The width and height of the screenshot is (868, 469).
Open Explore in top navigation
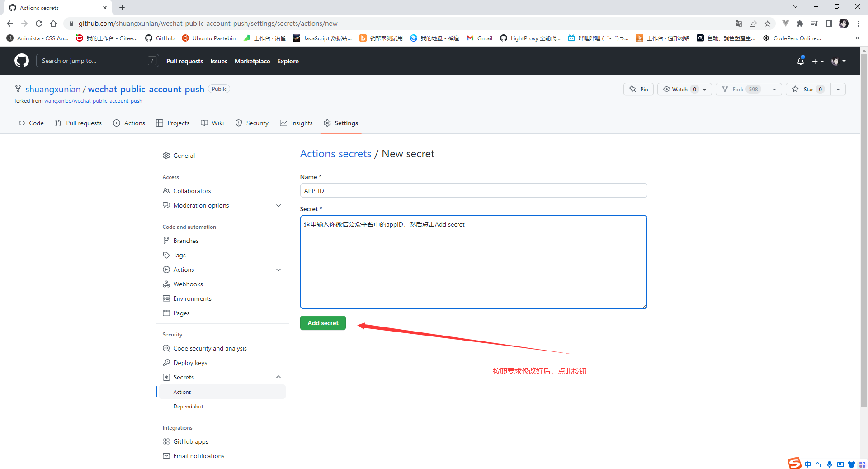[288, 61]
